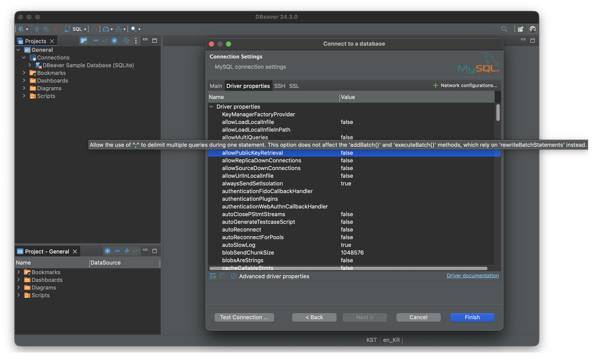Viewport: 598px width, 364px height.
Task: Click the add property icon below properties list
Action: (213, 276)
